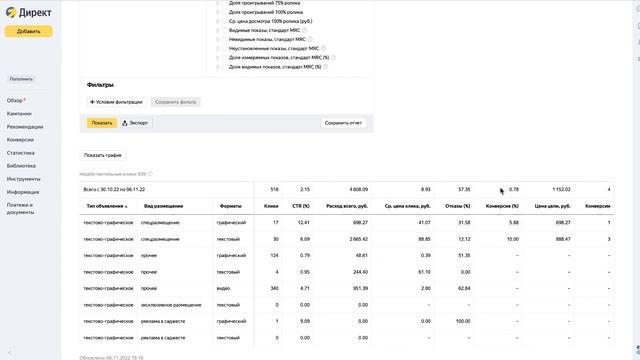Viewport: 640px width, 360px height.
Task: Click the help icon next to 'Неустановленные показы, стандарт MRC'
Action: point(323,48)
